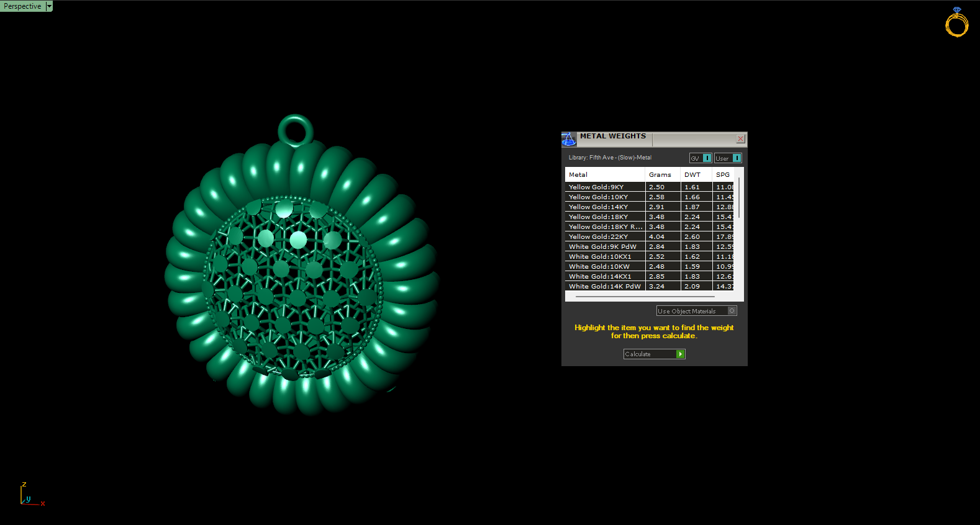Viewport: 980px width, 525px height.
Task: Click the horizontal scrollbar under the metal table
Action: pos(645,297)
